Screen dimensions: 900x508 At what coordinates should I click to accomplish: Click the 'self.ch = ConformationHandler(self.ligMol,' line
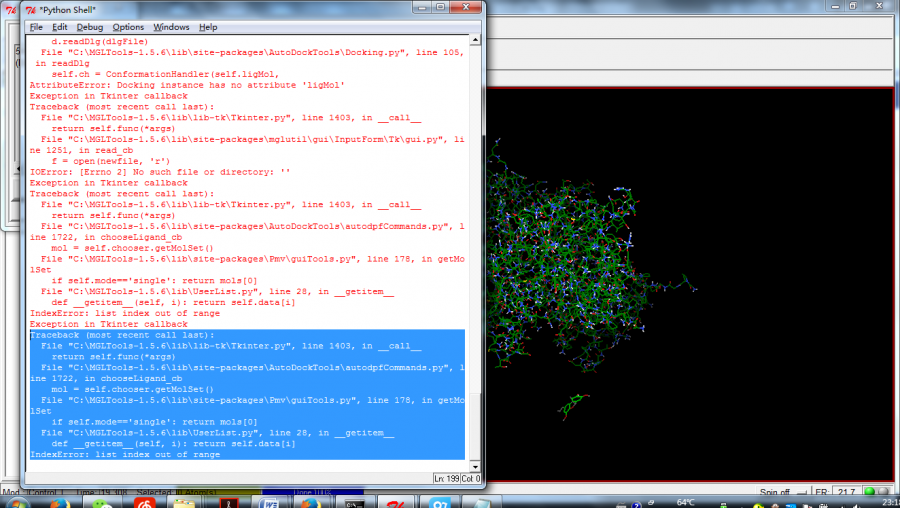click(x=165, y=74)
